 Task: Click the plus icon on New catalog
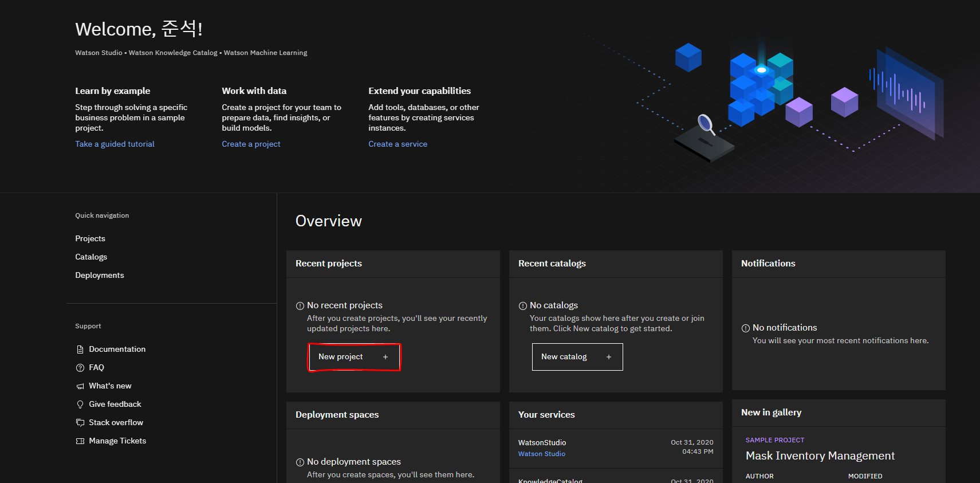(x=609, y=357)
